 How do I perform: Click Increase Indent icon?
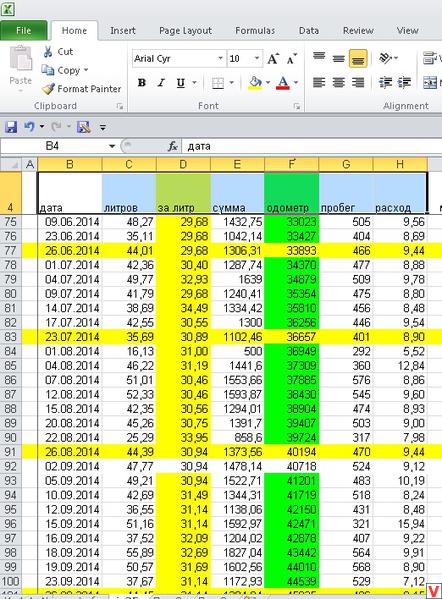tap(404, 82)
